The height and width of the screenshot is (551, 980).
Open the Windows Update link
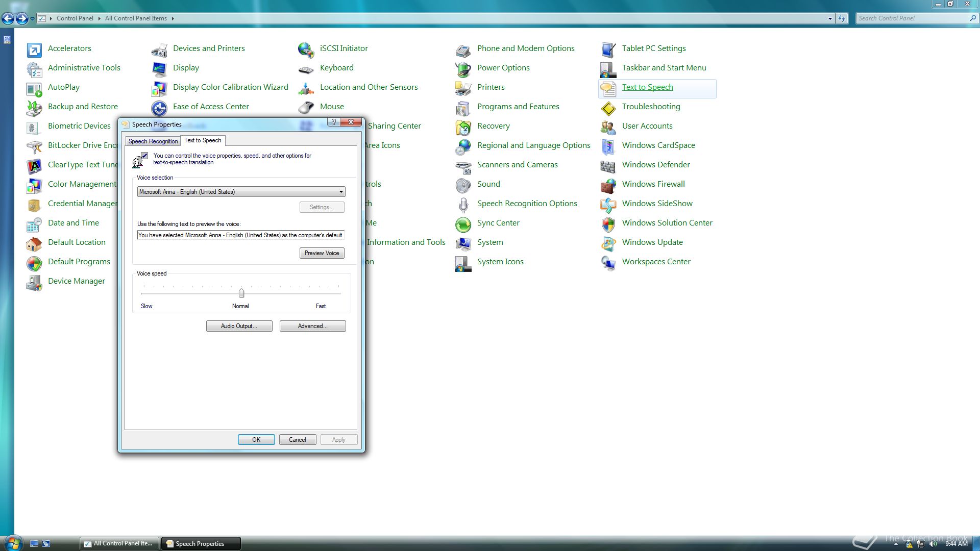[x=652, y=242]
